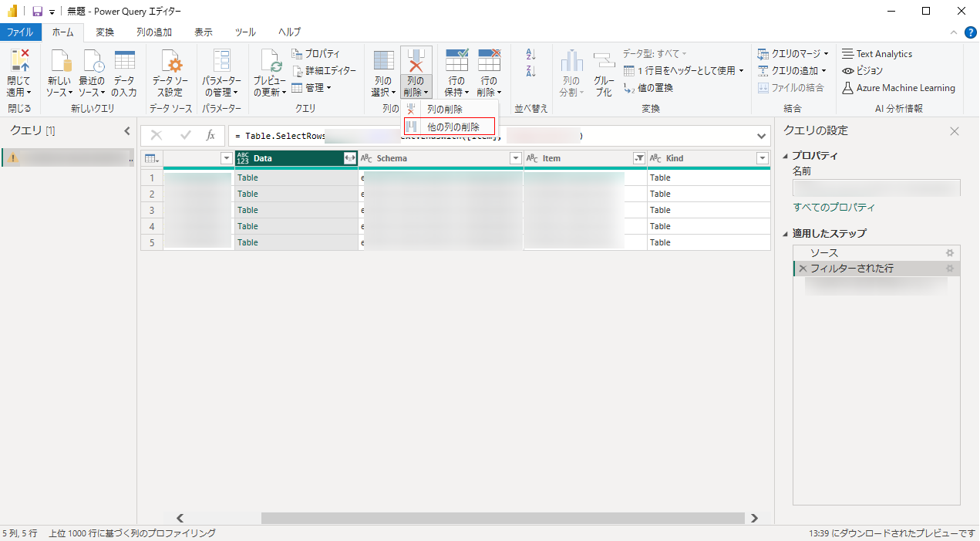Image resolution: width=980 pixels, height=541 pixels.
Task: Click the query 名前 input field
Action: click(x=876, y=188)
